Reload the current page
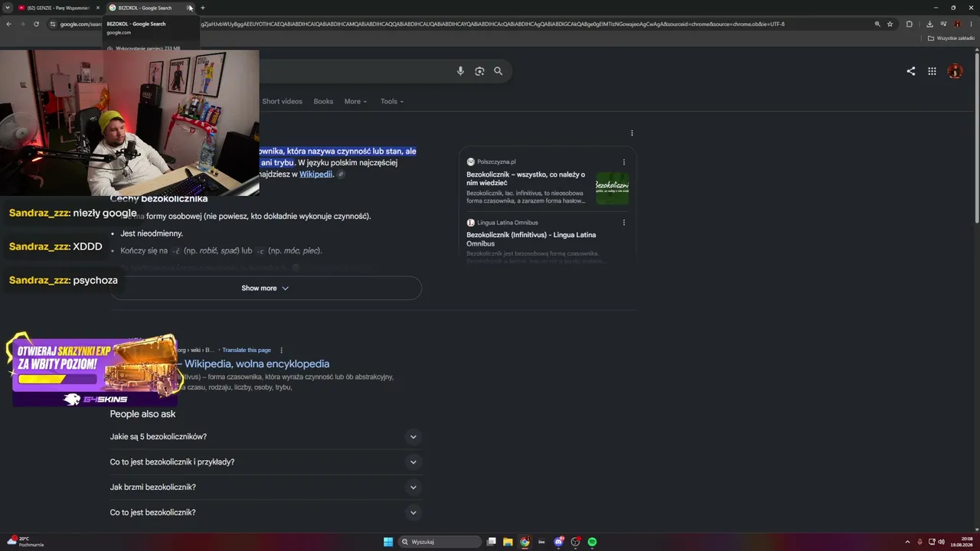The width and height of the screenshot is (980, 551). click(x=37, y=24)
